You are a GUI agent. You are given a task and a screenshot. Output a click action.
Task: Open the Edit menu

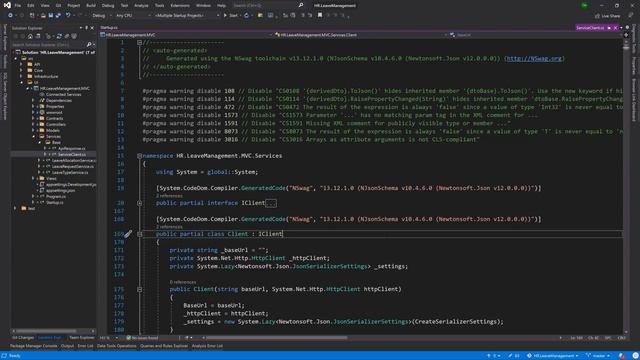31,5
